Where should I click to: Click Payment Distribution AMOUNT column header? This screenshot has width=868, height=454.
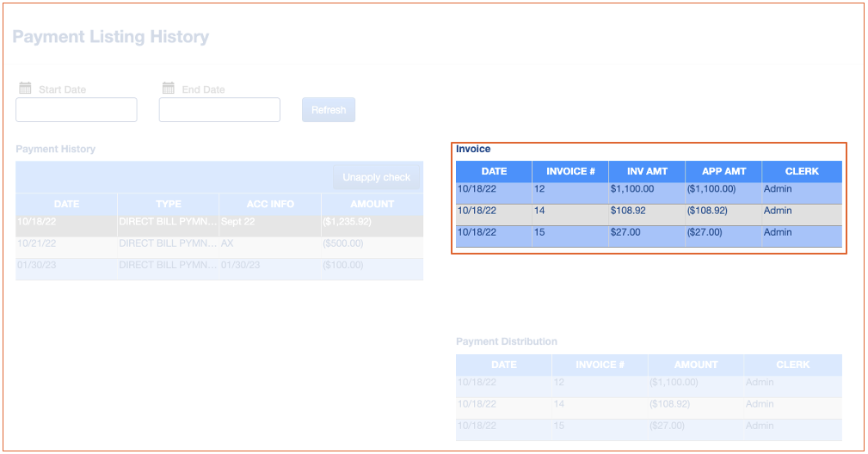pyautogui.click(x=696, y=365)
